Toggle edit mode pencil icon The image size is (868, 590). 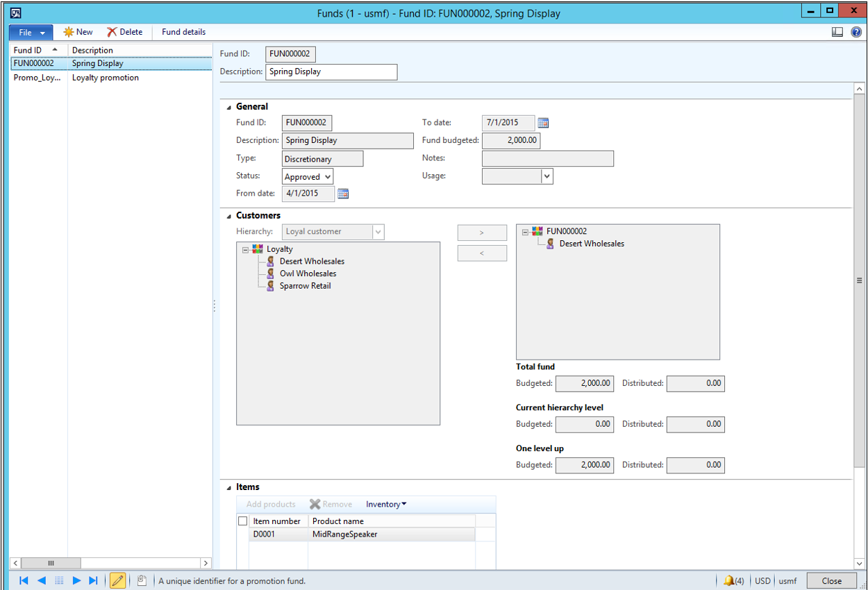pos(117,580)
